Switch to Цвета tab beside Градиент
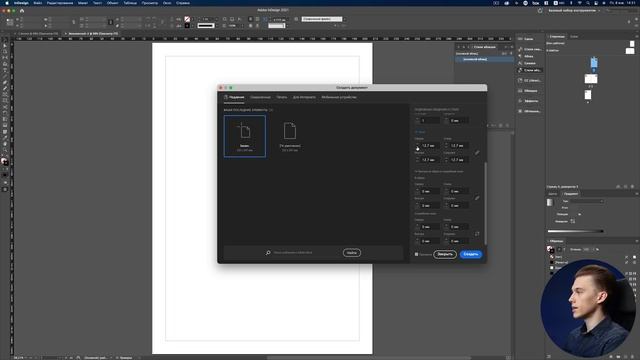640x360 pixels. click(553, 194)
